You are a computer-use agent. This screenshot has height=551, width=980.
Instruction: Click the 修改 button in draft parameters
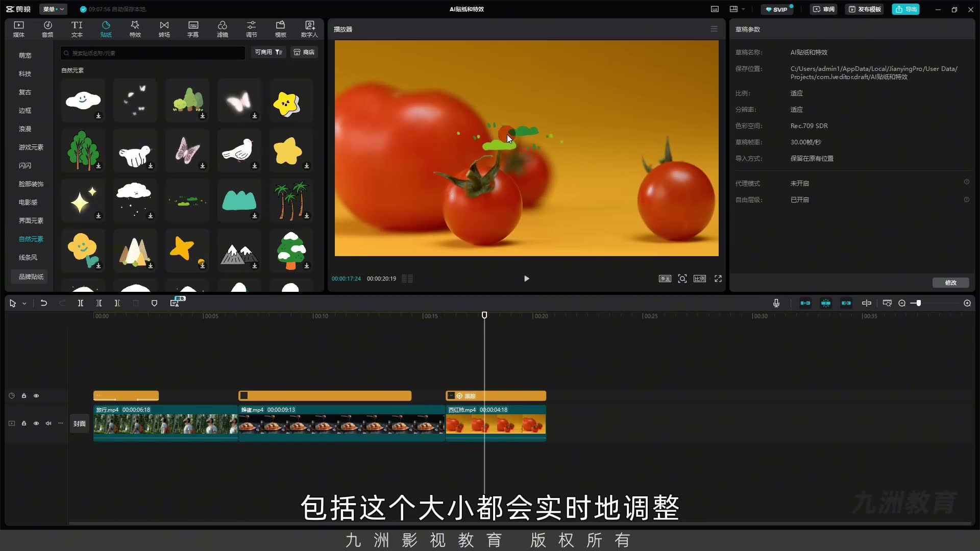(950, 283)
